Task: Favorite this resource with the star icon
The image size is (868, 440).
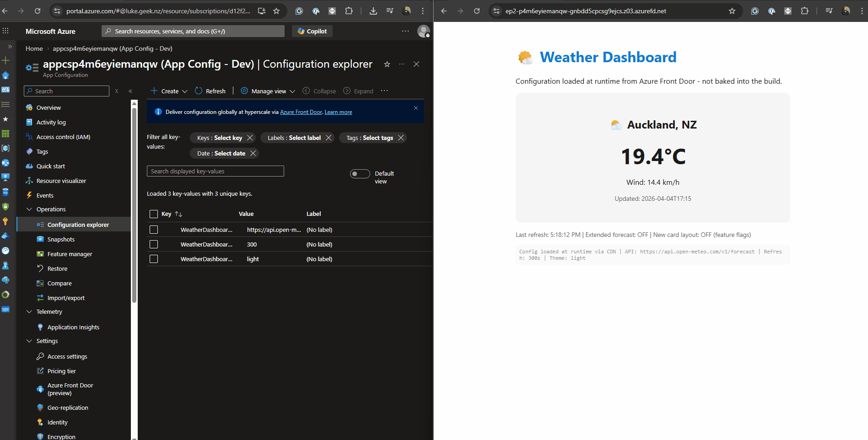Action: [387, 64]
